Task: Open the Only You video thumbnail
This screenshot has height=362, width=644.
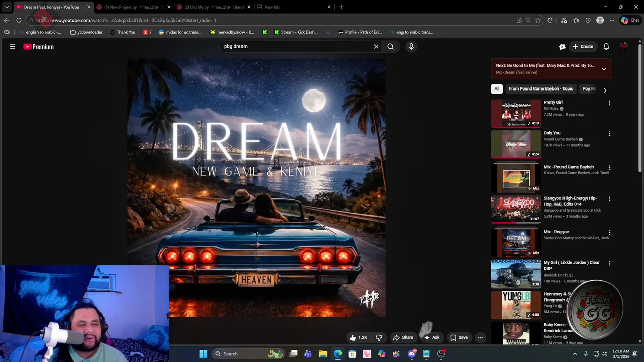Action: click(x=516, y=144)
